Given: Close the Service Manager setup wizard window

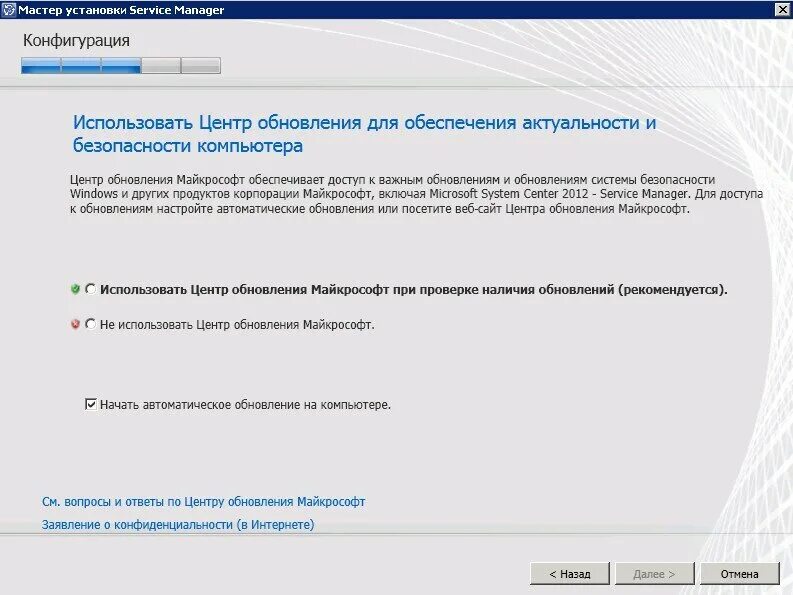Looking at the screenshot, I should (782, 10).
